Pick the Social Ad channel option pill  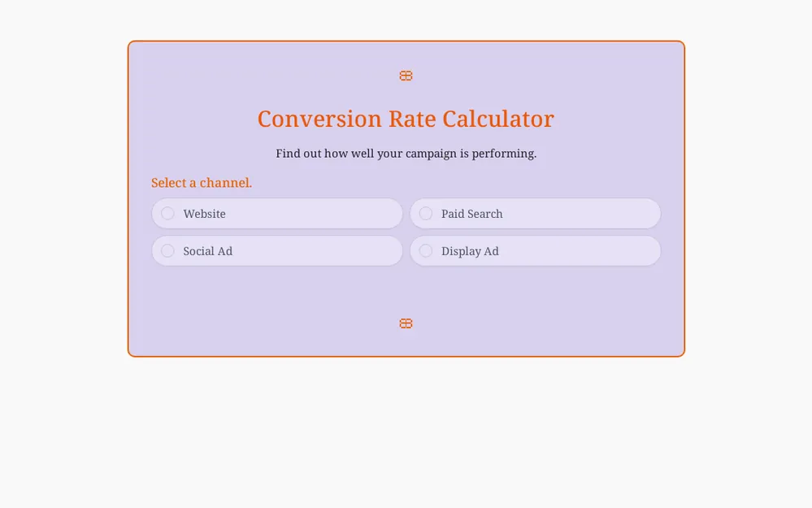276,251
